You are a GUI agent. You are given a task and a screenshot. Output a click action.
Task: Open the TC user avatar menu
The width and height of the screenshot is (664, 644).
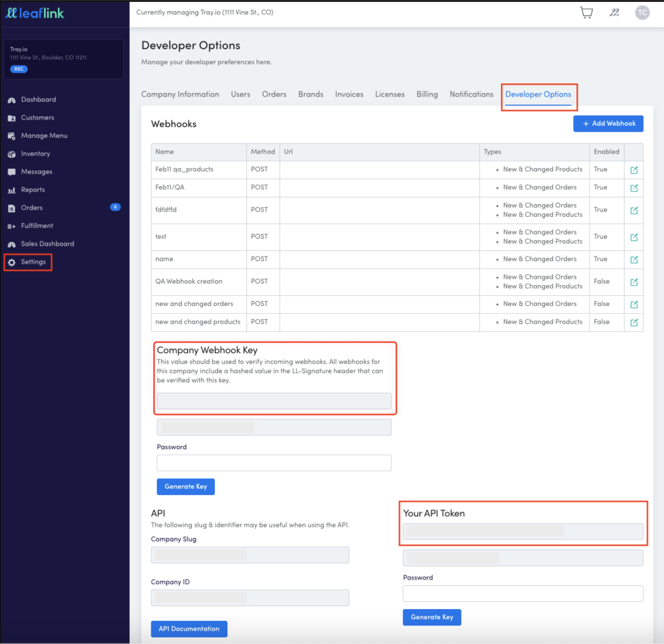642,13
